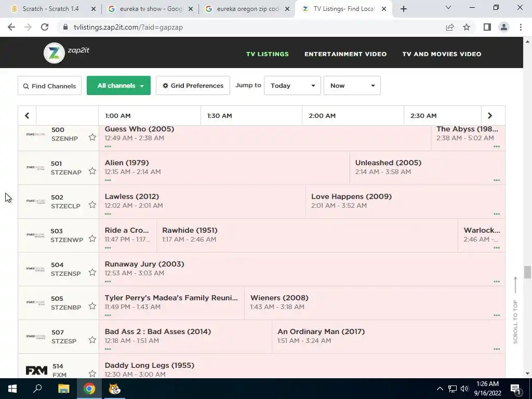The image size is (532, 399).
Task: Open Windows Start menu
Action: [x=12, y=389]
